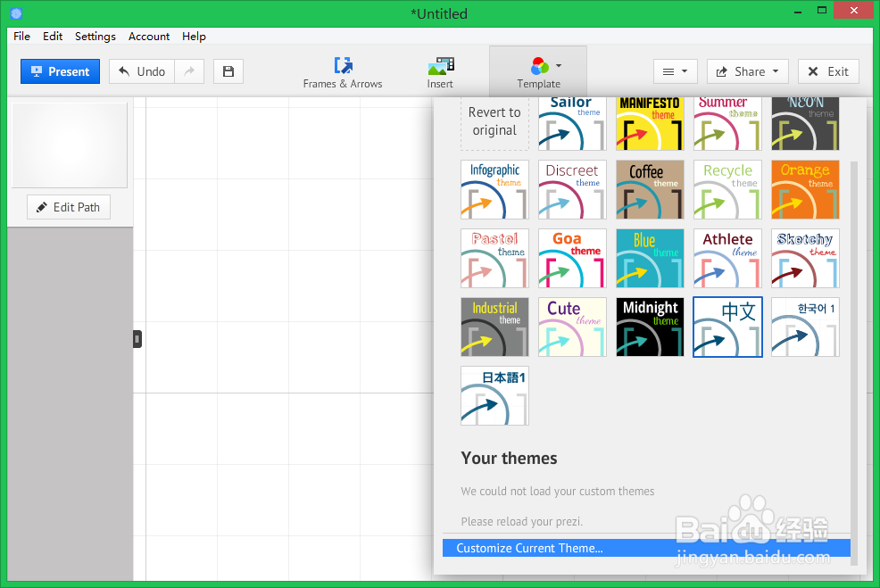Apply the Summer theme

(727, 123)
